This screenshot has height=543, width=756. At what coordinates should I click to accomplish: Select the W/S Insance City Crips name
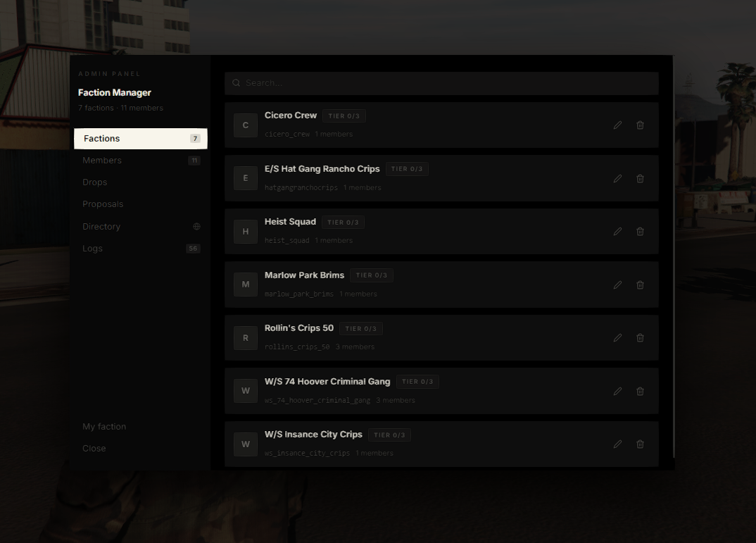pos(313,435)
